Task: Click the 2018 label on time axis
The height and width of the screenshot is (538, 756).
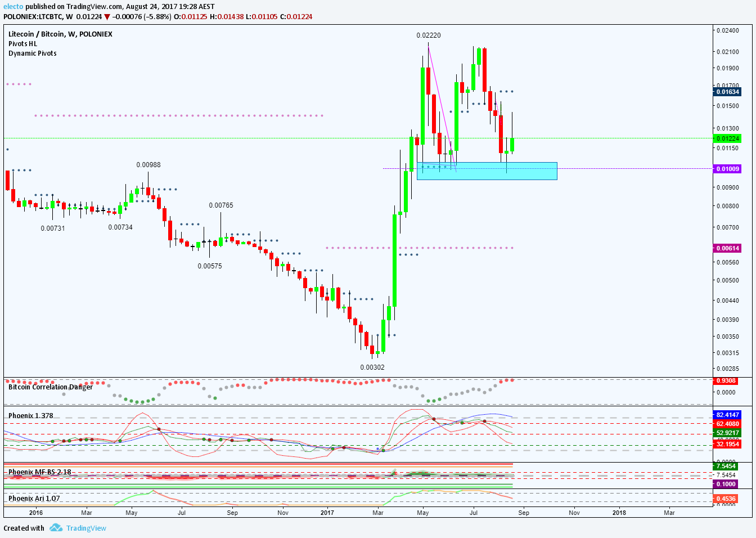Action: (619, 513)
